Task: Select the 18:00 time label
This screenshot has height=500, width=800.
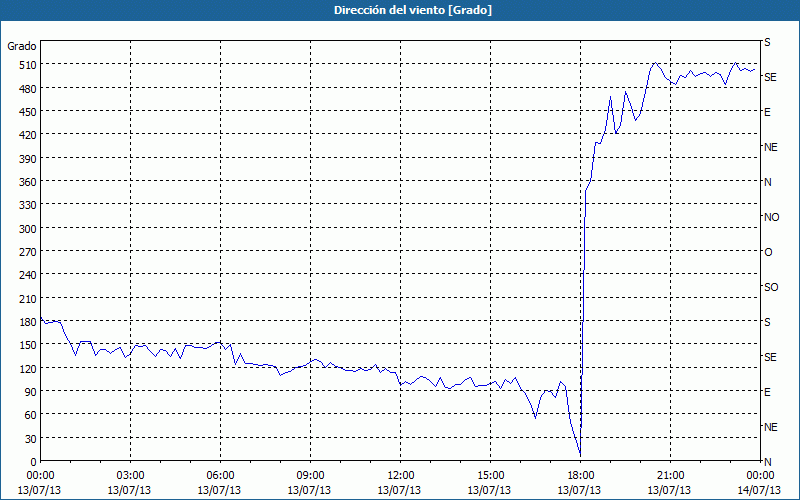Action: pos(581,476)
